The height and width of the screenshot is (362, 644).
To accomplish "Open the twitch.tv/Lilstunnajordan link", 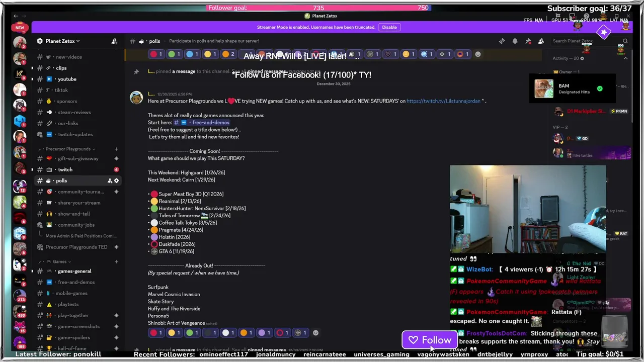I will pyautogui.click(x=443, y=101).
